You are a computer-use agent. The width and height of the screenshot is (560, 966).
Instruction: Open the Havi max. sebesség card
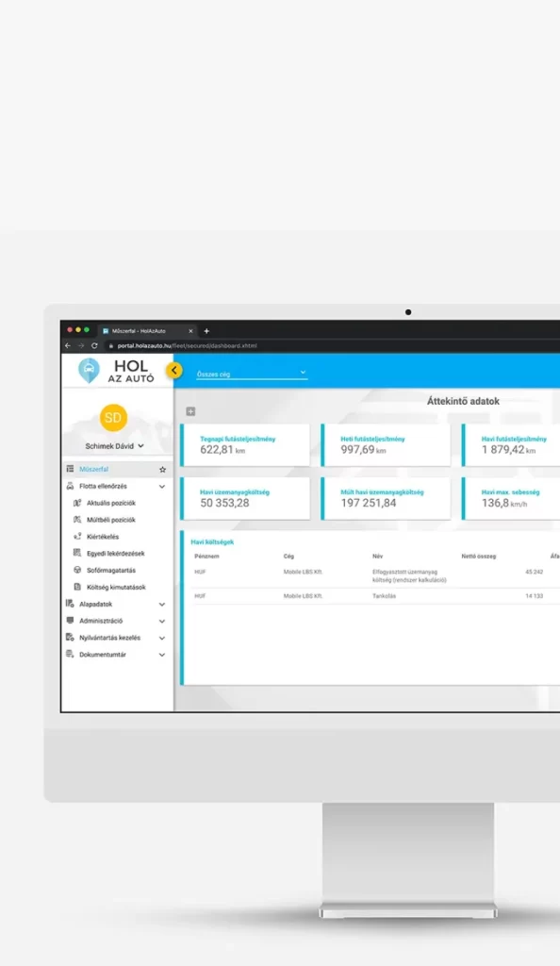click(511, 498)
